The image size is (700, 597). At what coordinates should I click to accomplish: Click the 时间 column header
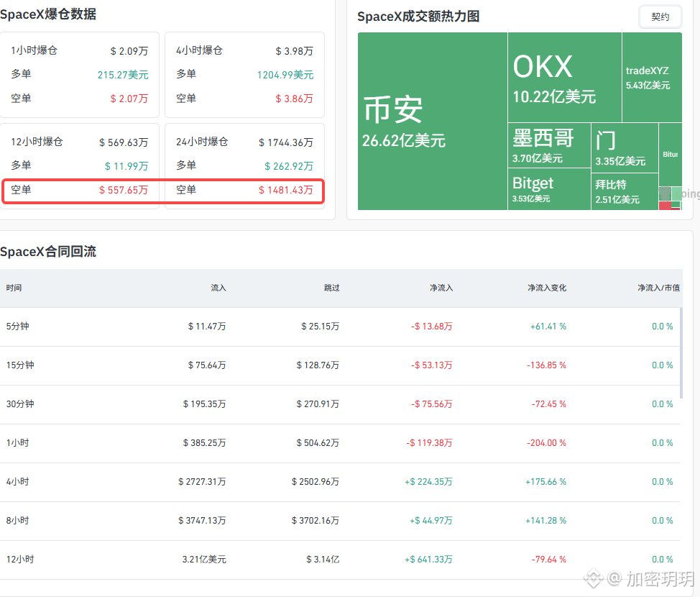14,288
